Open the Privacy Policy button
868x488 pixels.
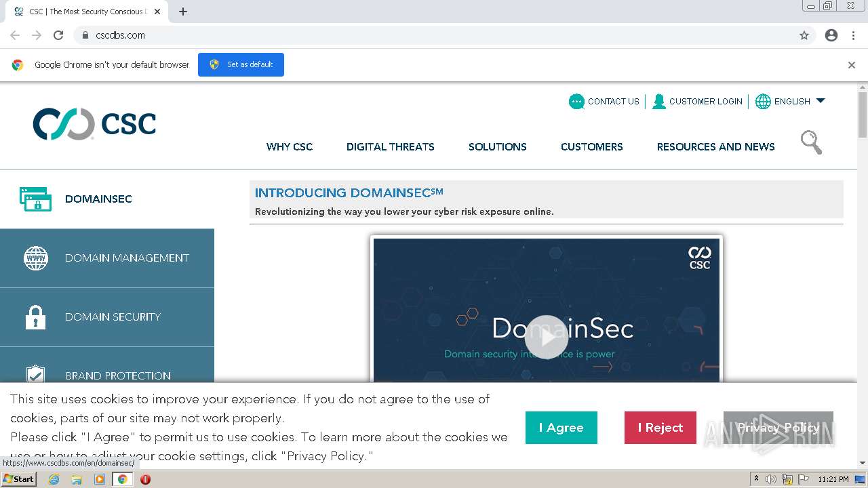pos(778,428)
